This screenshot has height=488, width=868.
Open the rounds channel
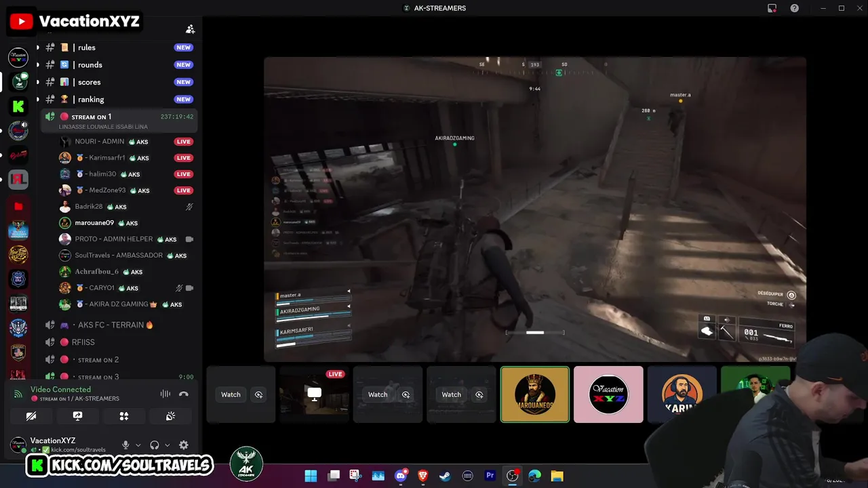tap(119, 65)
